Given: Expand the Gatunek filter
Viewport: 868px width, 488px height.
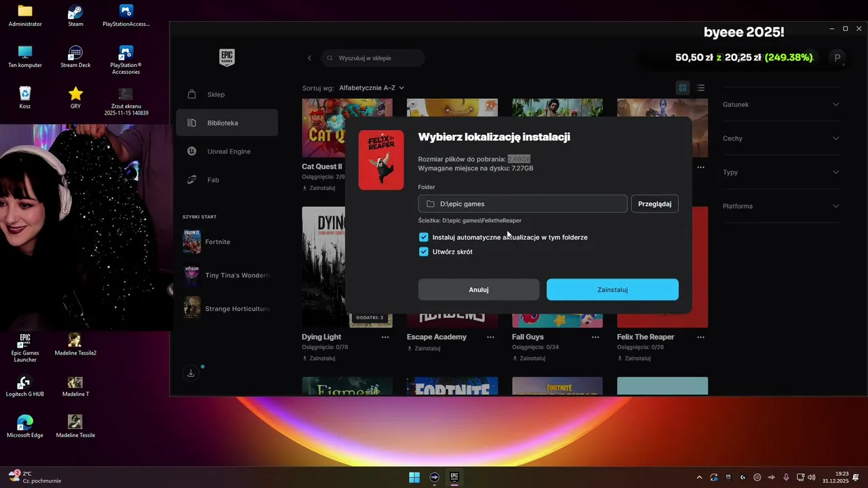Looking at the screenshot, I should [781, 104].
